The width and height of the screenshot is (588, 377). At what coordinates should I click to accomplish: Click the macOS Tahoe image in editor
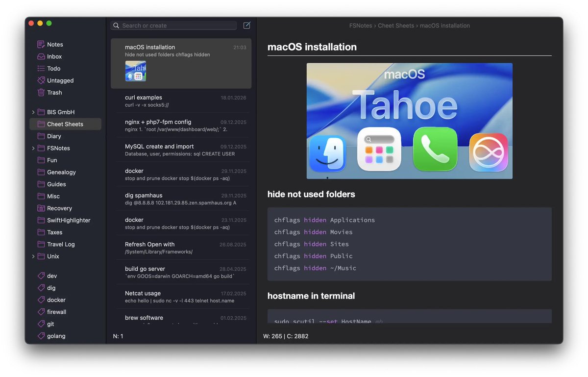click(x=410, y=121)
